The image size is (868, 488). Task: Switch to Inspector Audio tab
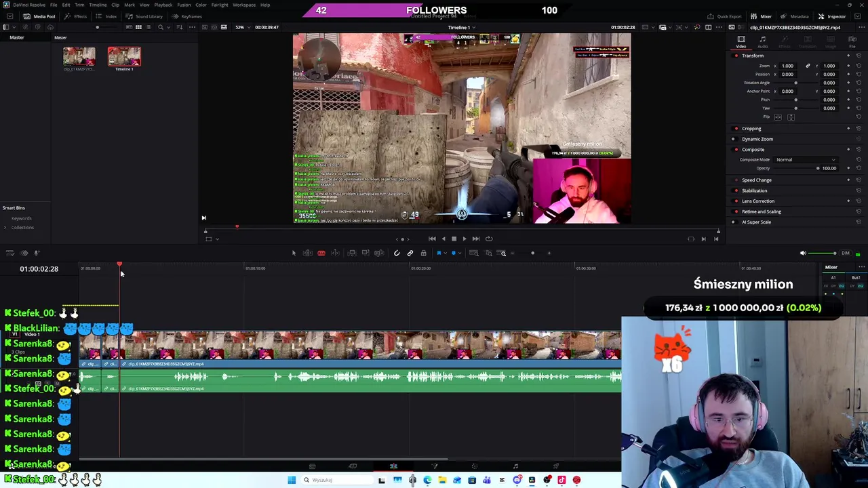tap(762, 43)
